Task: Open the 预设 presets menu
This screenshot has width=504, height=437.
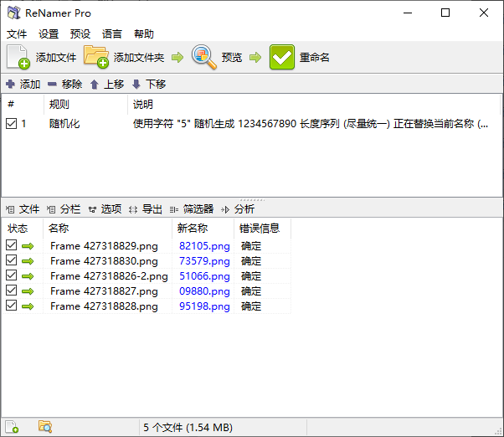Action: pyautogui.click(x=80, y=33)
